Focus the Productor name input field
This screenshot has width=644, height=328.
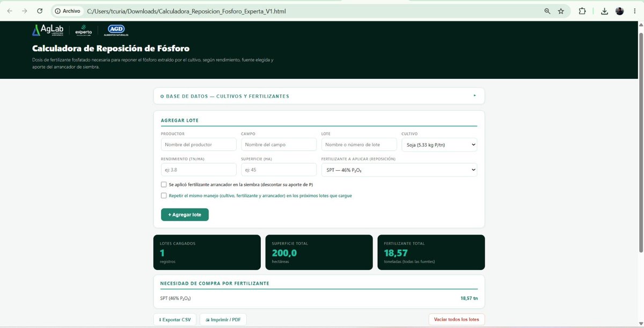coord(199,144)
